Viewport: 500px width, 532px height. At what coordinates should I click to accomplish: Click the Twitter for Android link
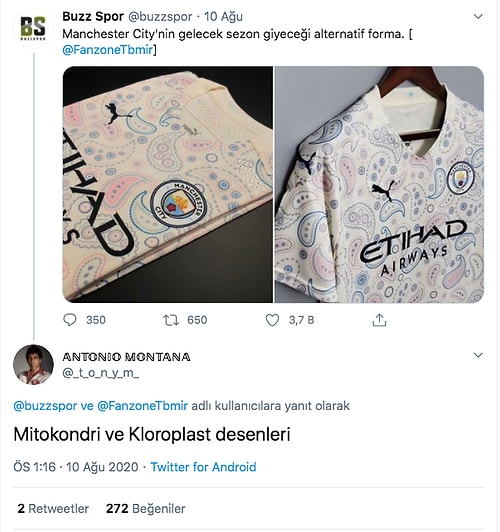pyautogui.click(x=204, y=467)
